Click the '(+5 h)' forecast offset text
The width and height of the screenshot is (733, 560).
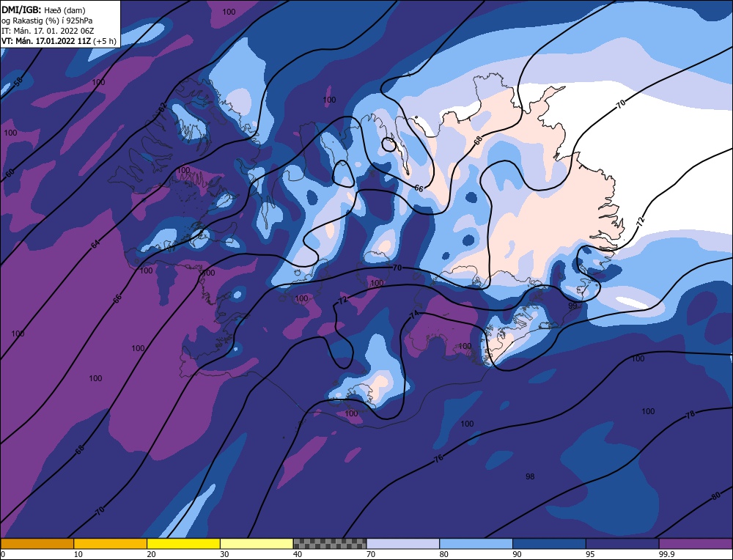pyautogui.click(x=105, y=41)
